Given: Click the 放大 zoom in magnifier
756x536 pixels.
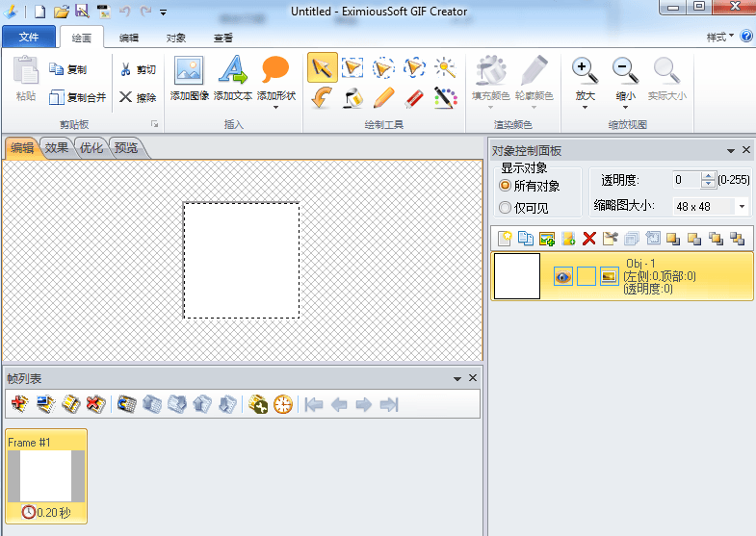Looking at the screenshot, I should (585, 71).
